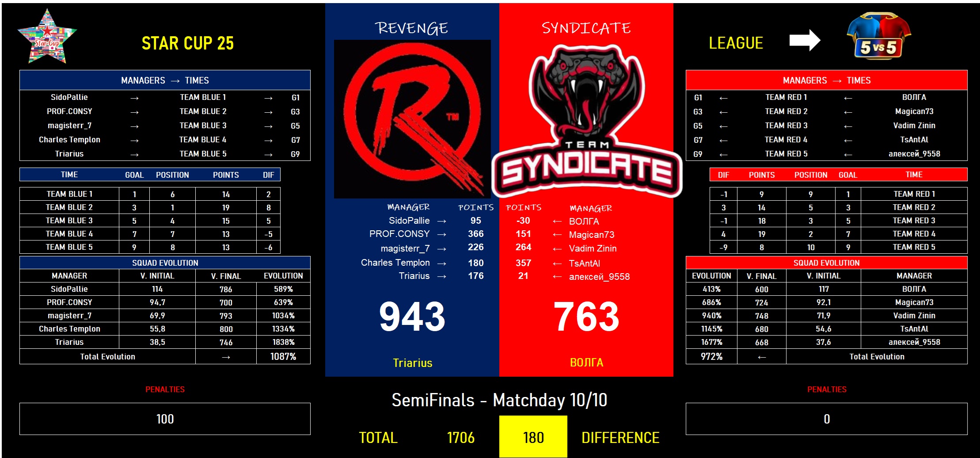Click the arrow next to SidoPallie's 95 points
The image size is (980, 458).
click(441, 221)
